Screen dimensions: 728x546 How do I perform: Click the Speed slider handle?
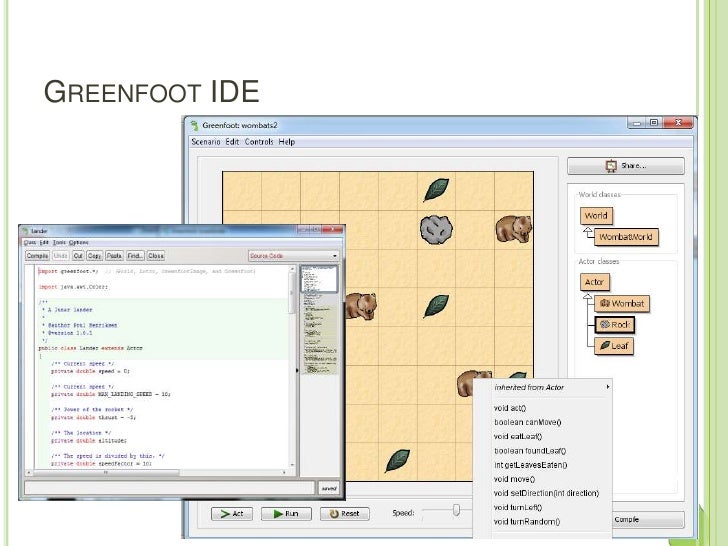click(456, 510)
